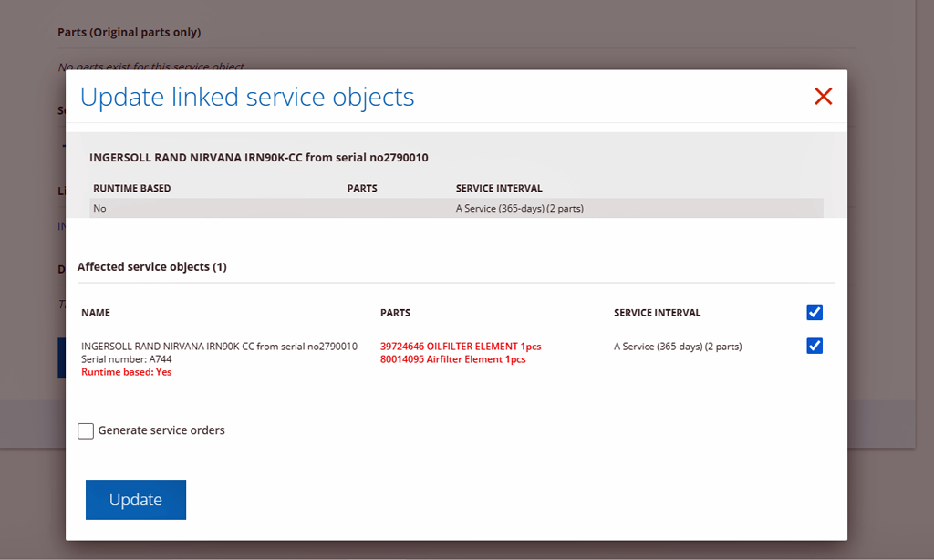Click the SERVICE INTERVAL header in affected objects table
Viewport: 934px width, 560px height.
click(x=657, y=313)
